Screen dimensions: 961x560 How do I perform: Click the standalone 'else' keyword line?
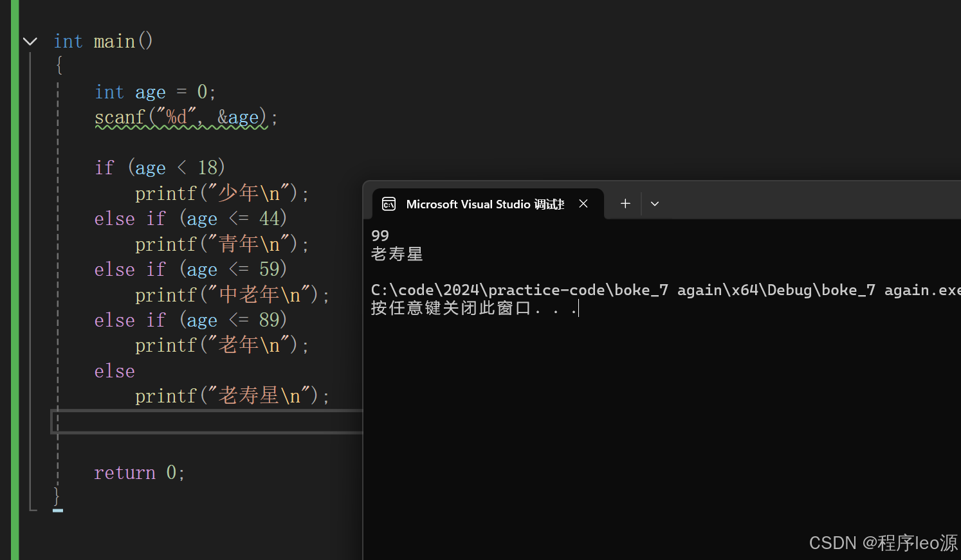pyautogui.click(x=114, y=371)
